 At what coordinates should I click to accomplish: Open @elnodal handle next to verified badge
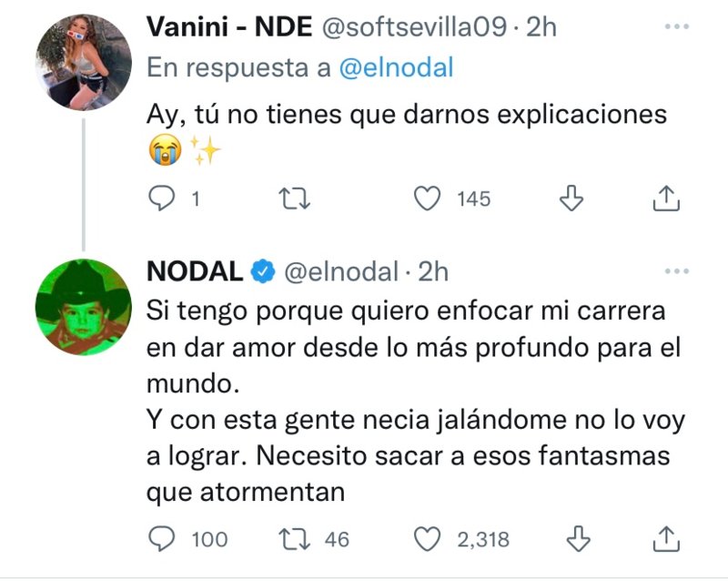coord(340,271)
